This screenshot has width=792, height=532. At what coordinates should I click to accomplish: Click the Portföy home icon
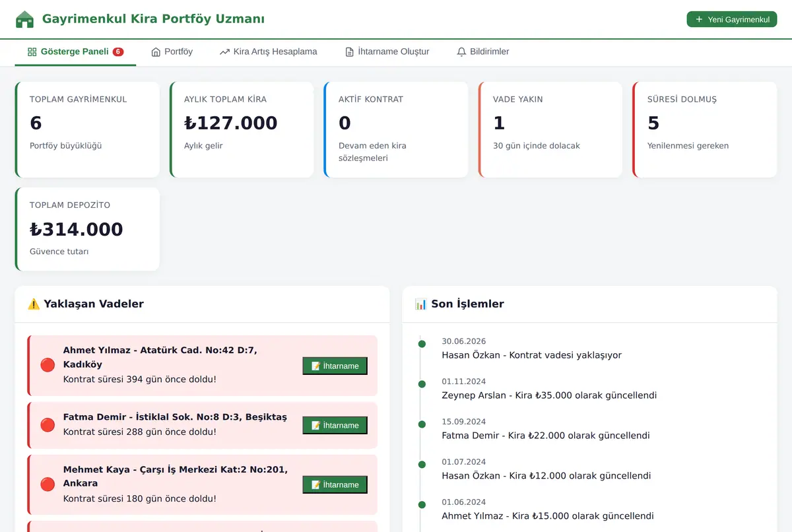[x=156, y=51]
